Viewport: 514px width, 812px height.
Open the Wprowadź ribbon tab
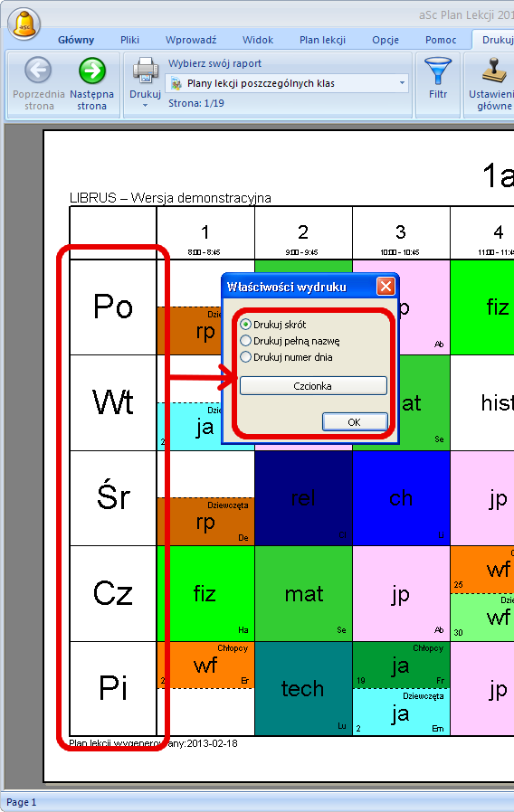[x=191, y=40]
